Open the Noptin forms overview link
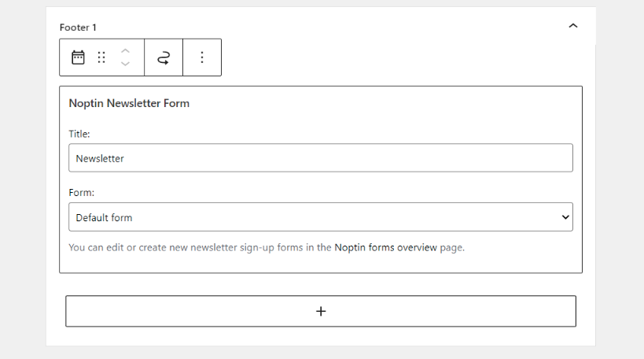 [x=385, y=247]
